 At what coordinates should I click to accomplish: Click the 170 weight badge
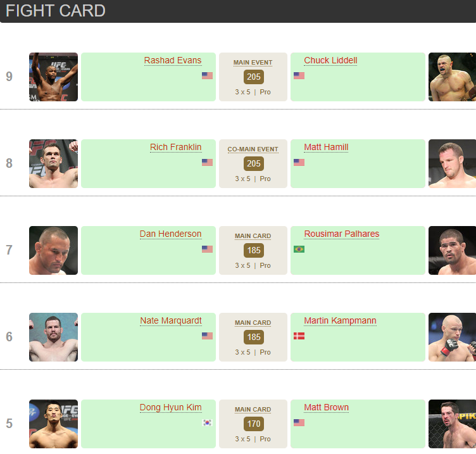pos(253,424)
